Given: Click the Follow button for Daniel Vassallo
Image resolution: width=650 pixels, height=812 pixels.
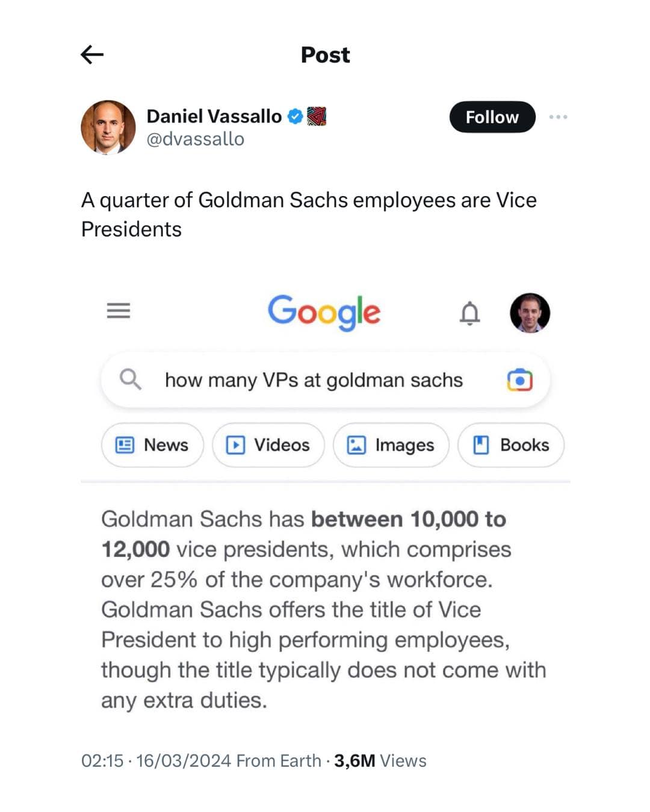Looking at the screenshot, I should (x=492, y=117).
